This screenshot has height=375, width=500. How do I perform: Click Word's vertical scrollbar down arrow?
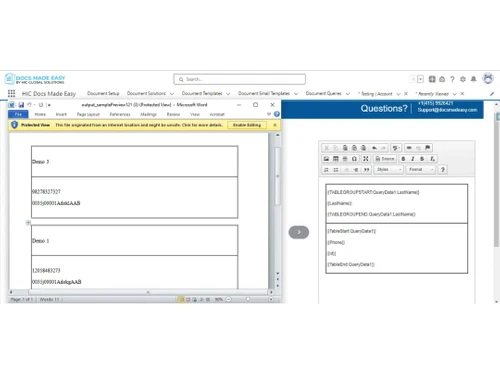click(278, 273)
